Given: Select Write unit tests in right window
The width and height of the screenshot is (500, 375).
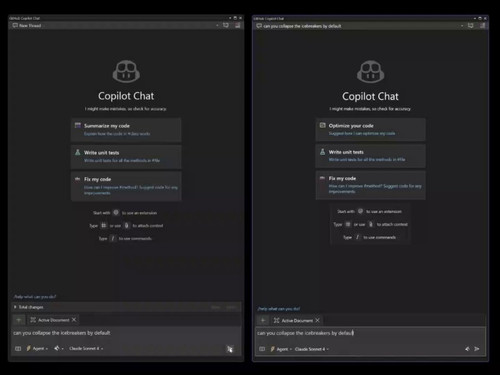Looking at the screenshot, I should pos(370,156).
